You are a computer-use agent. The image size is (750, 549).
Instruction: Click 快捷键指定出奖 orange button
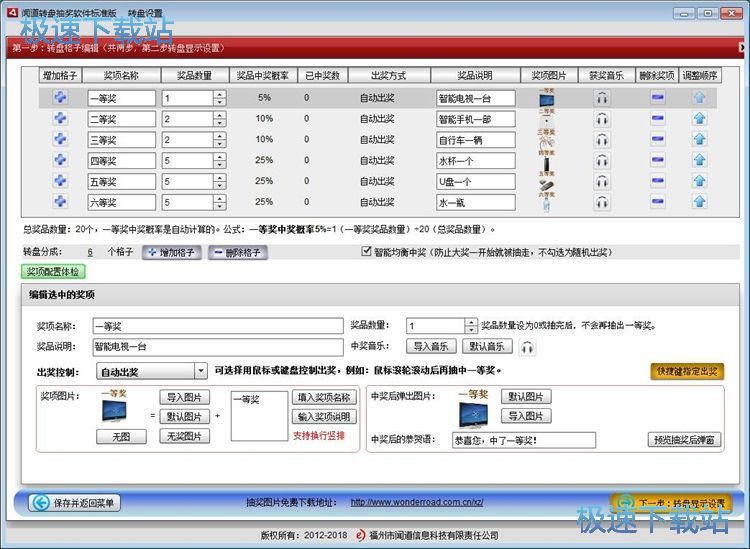(686, 372)
